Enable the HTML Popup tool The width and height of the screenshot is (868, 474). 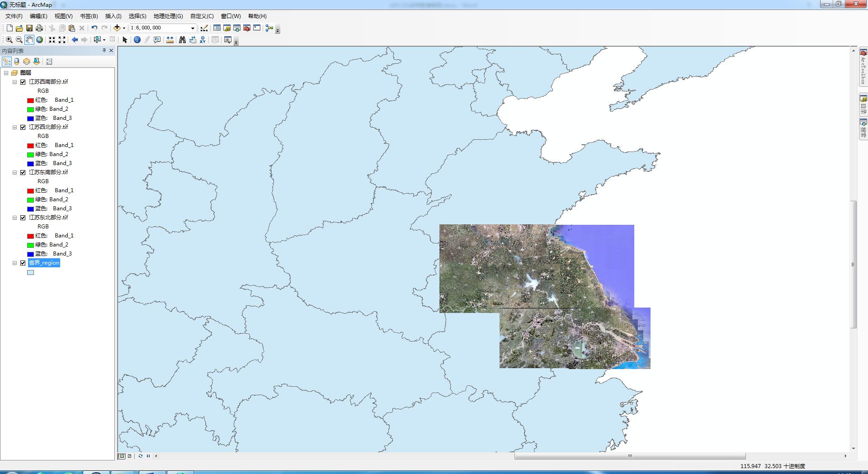tap(157, 40)
